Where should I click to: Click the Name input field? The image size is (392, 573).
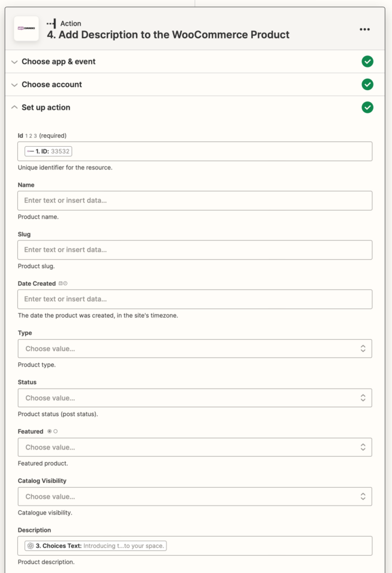pos(196,201)
